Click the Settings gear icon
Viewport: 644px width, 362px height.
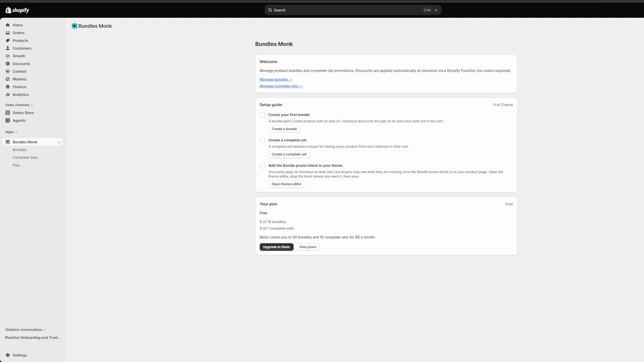8,355
